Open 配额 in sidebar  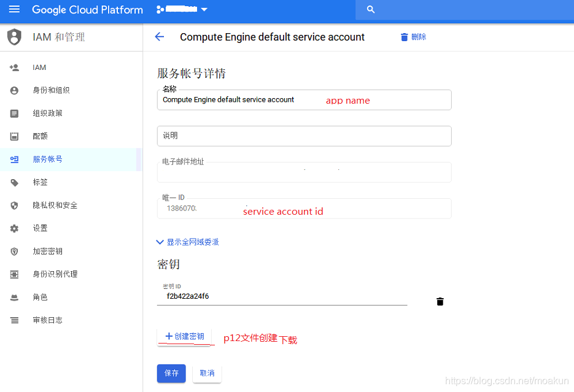point(71,136)
